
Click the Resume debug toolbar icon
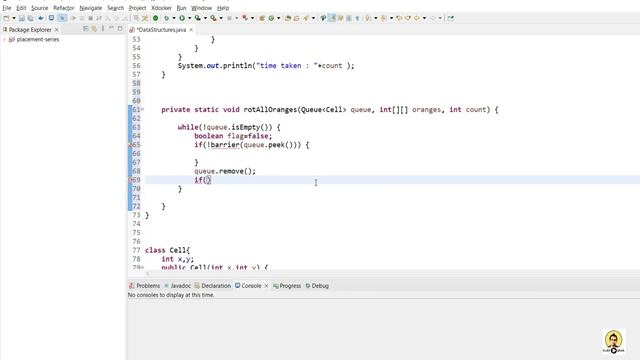pyautogui.click(x=73, y=18)
